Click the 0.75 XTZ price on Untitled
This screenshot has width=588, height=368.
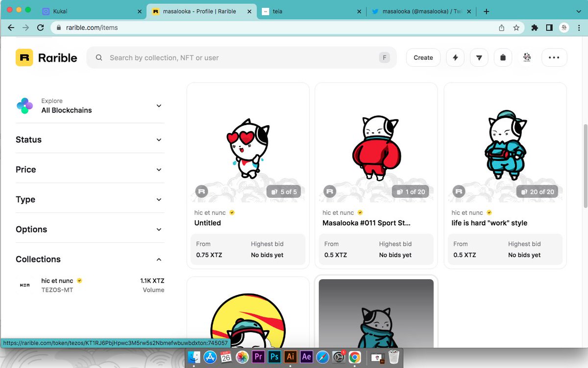click(209, 255)
